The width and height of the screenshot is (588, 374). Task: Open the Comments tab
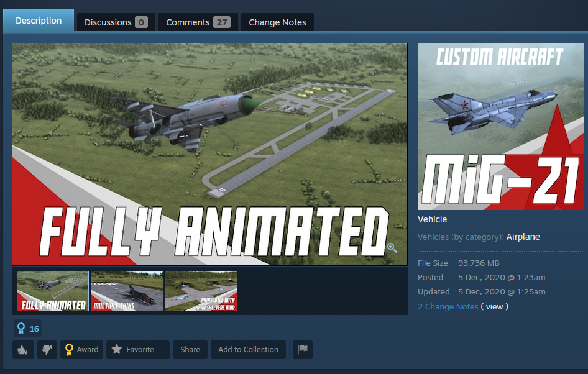point(198,22)
